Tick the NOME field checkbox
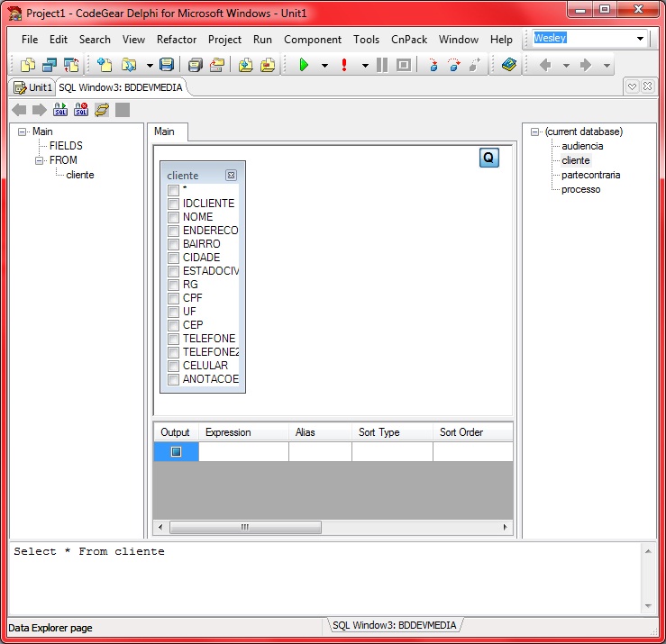Image resolution: width=666 pixels, height=644 pixels. 173,217
